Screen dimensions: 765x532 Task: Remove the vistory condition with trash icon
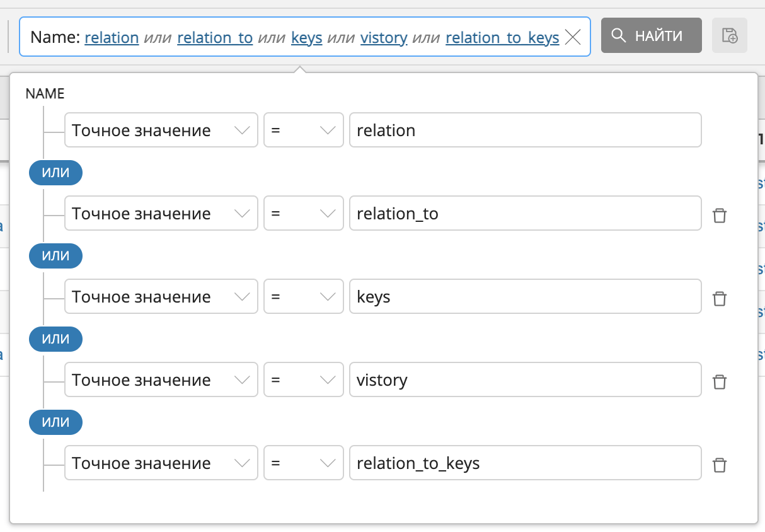pyautogui.click(x=719, y=381)
